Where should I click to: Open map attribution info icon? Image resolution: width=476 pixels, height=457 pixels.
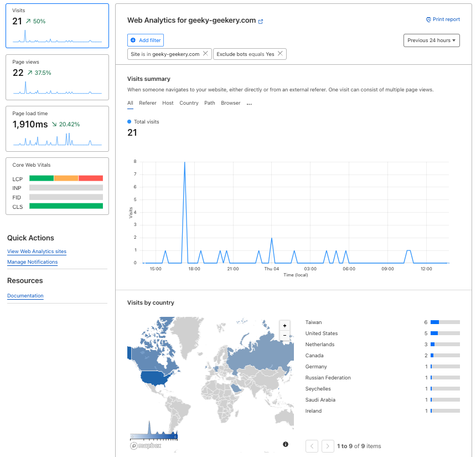[286, 444]
